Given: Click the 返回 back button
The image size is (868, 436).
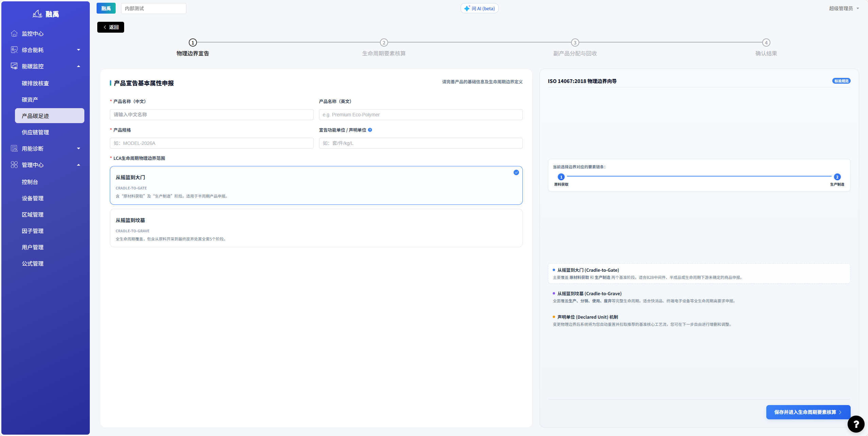Looking at the screenshot, I should (111, 27).
